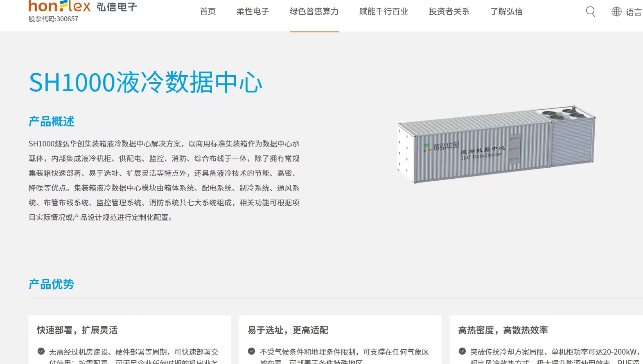This screenshot has width=643, height=364.
Task: Click the 快速部署，扩展灵活 card title
Action: point(77,330)
